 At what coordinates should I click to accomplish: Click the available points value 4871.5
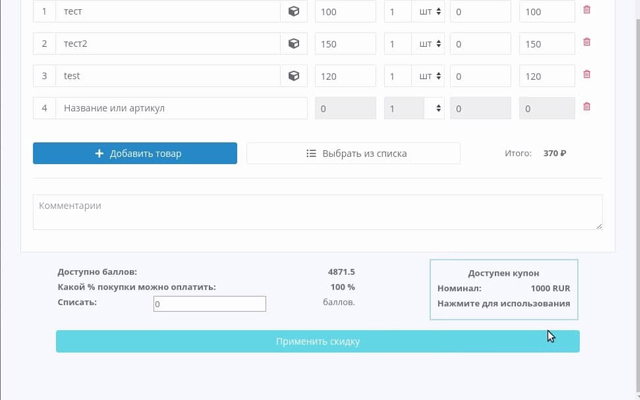coord(341,272)
